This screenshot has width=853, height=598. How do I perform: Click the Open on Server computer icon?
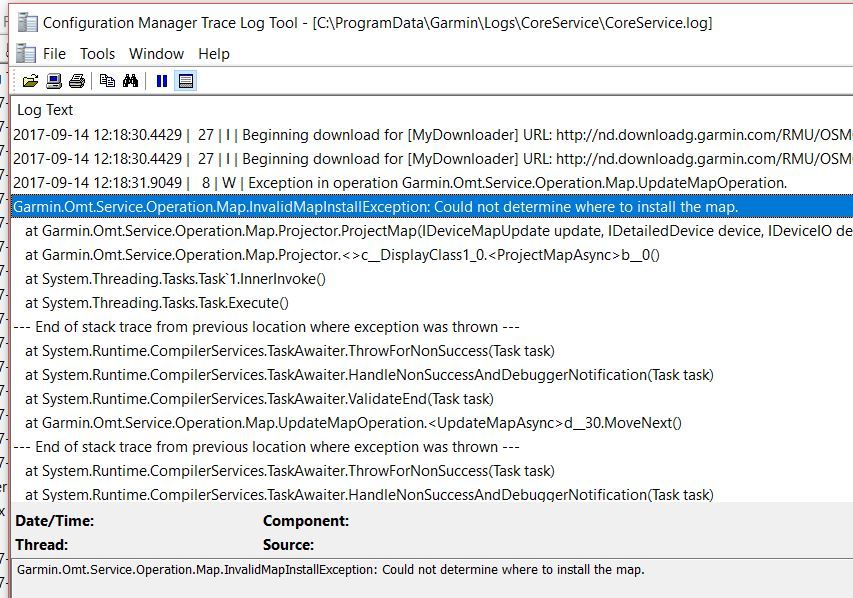click(x=54, y=81)
